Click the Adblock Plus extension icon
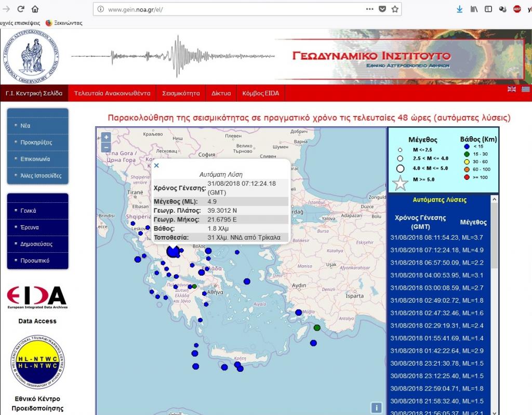This screenshot has width=532, height=415. pyautogui.click(x=517, y=9)
